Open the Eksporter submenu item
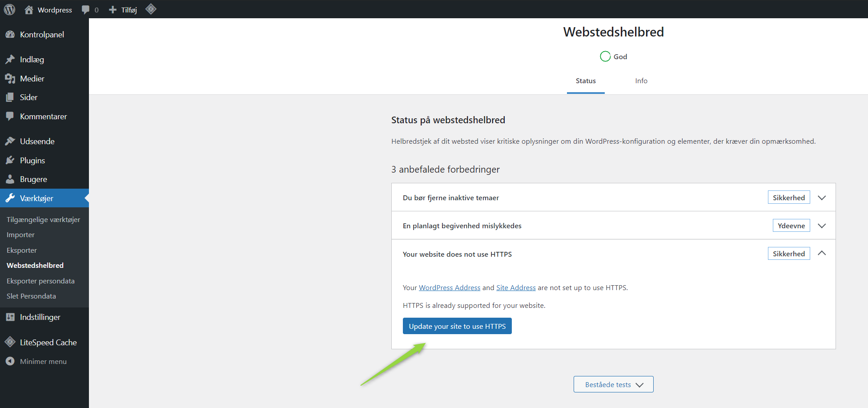The image size is (868, 408). pos(22,250)
